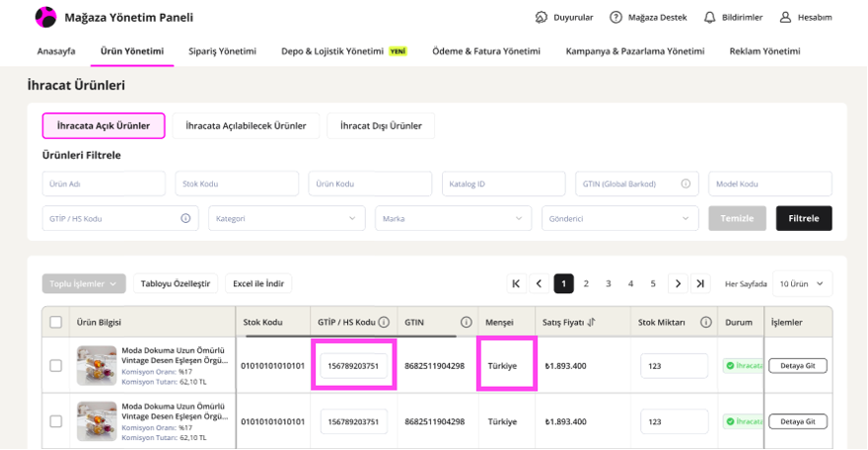Open the Marka dropdown
Viewport: 868px width, 450px height.
pos(454,219)
